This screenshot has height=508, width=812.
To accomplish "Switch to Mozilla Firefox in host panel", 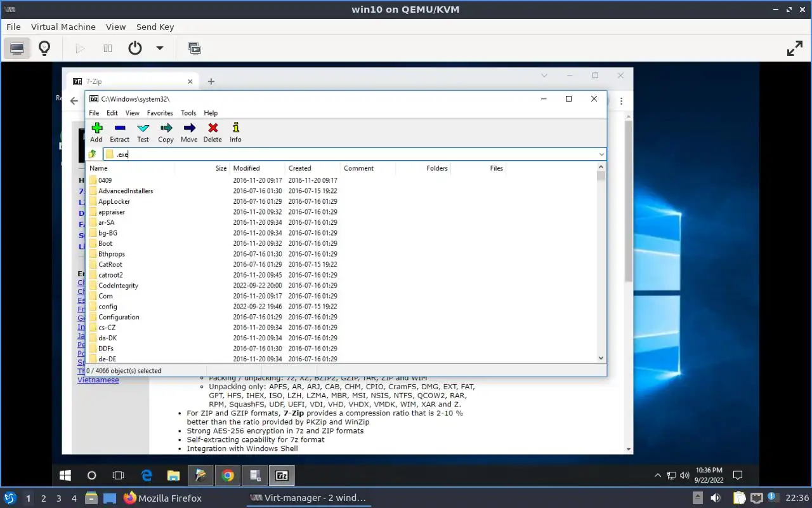I will (x=162, y=498).
